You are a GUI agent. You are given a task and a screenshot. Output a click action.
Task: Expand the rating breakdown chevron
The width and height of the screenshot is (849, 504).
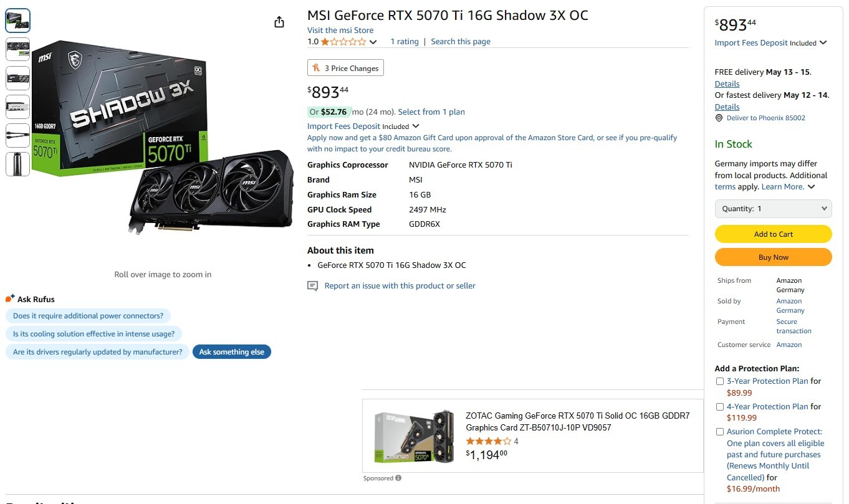(x=373, y=42)
